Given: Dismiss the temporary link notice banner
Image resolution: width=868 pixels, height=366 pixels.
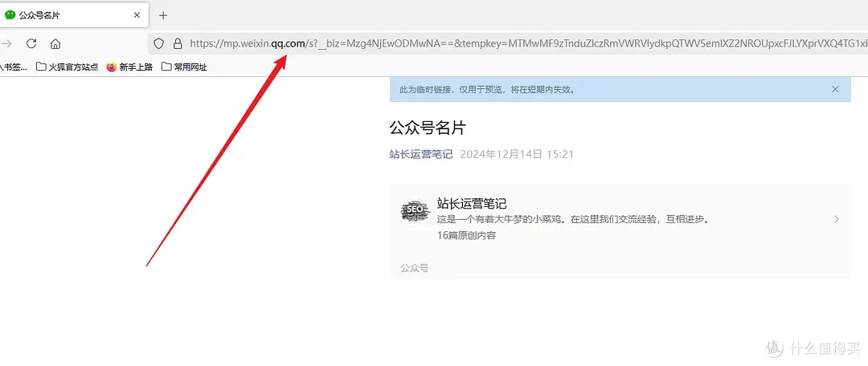Looking at the screenshot, I should [x=835, y=89].
